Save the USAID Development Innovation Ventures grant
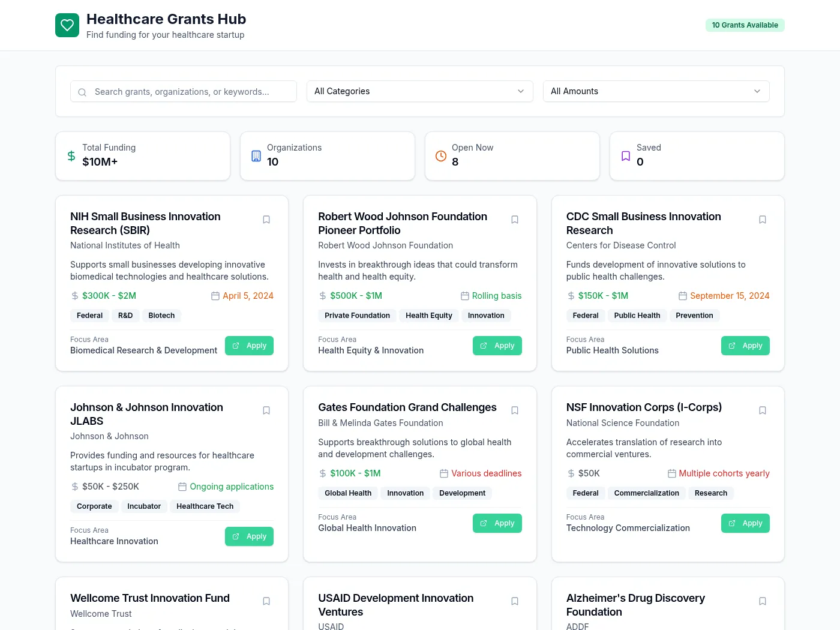Screen dimensions: 840x630 pos(515,601)
